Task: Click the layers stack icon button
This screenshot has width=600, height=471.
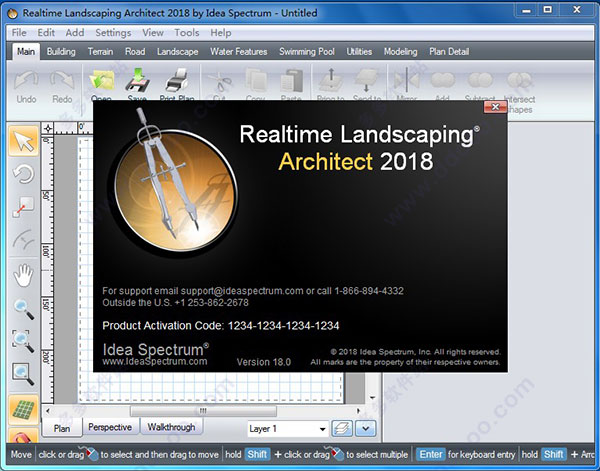Action: [x=342, y=428]
